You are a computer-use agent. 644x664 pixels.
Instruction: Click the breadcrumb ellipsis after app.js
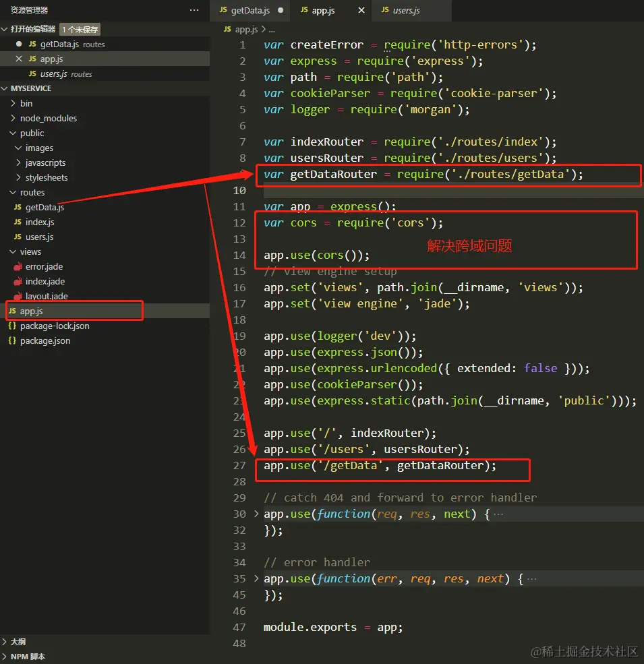[x=272, y=29]
